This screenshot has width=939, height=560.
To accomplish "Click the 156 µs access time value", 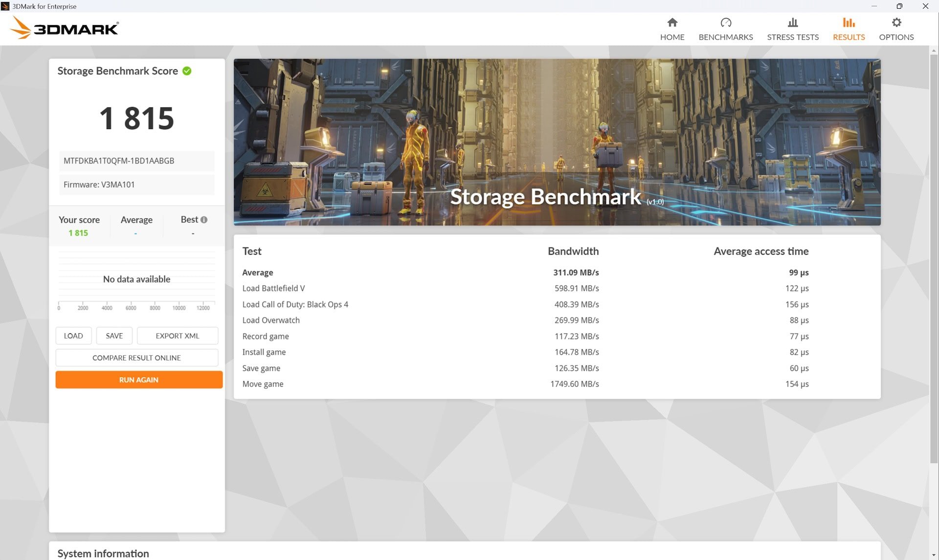I will click(x=797, y=304).
